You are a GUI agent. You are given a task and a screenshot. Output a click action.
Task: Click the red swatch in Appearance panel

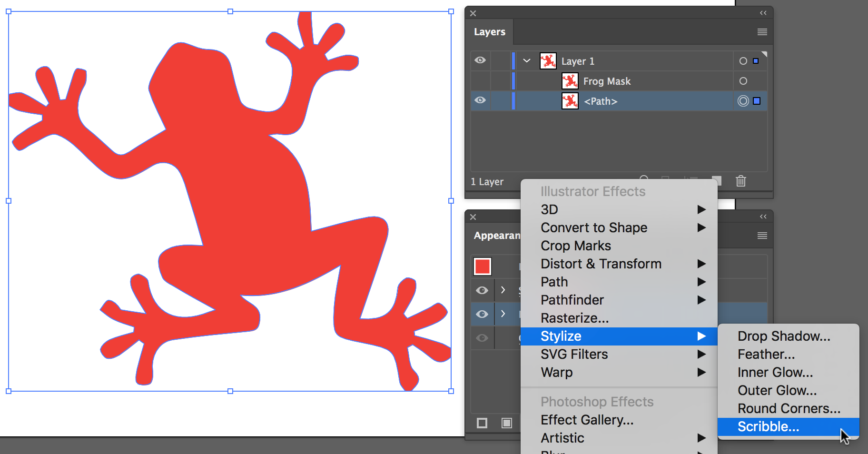(x=483, y=266)
